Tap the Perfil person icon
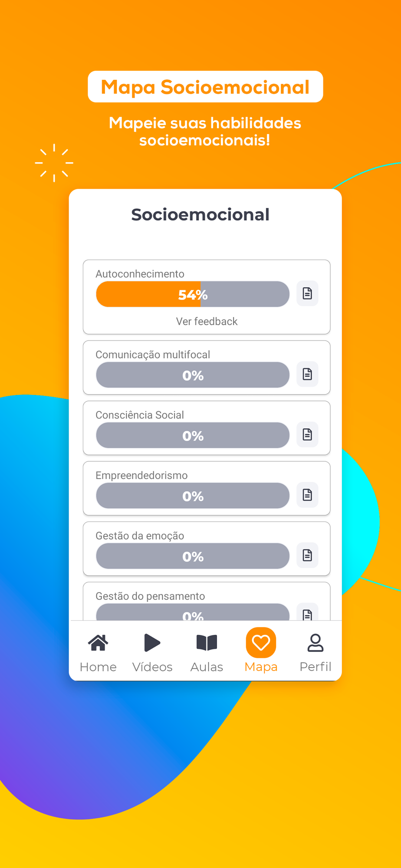The height and width of the screenshot is (868, 401). point(316,643)
